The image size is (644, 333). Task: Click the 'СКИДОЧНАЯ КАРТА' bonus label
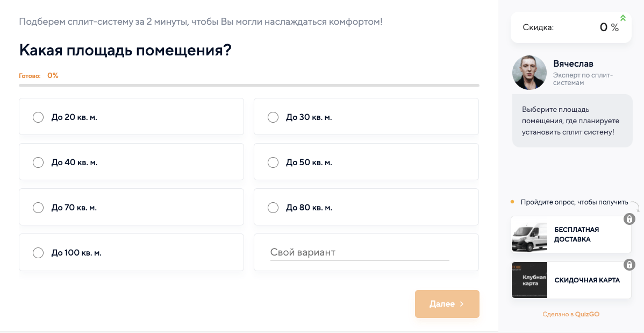pyautogui.click(x=586, y=280)
